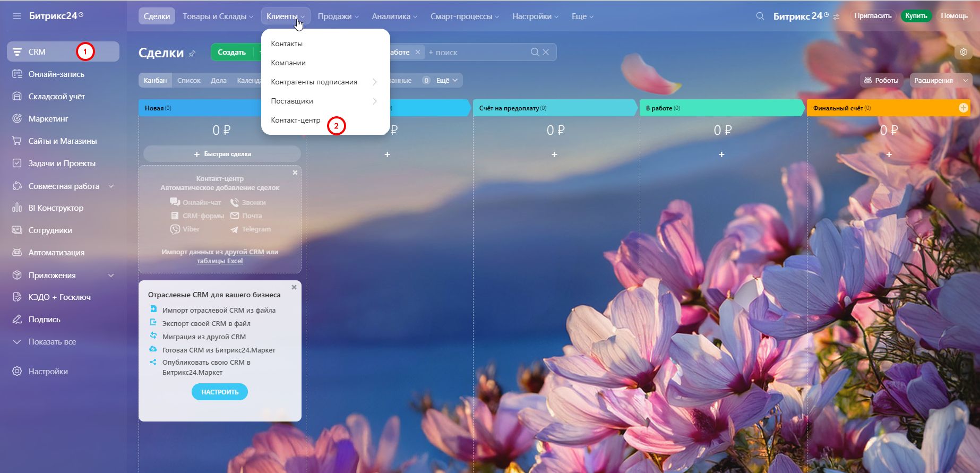The image size is (980, 473).
Task: Open the таблицы Excel import link
Action: (219, 261)
